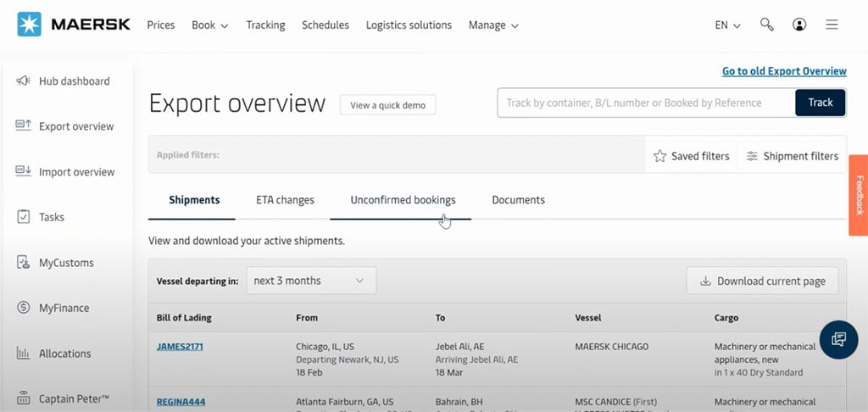Click the search magnifier icon in header
Image resolution: width=868 pixels, height=412 pixels.
pos(767,25)
